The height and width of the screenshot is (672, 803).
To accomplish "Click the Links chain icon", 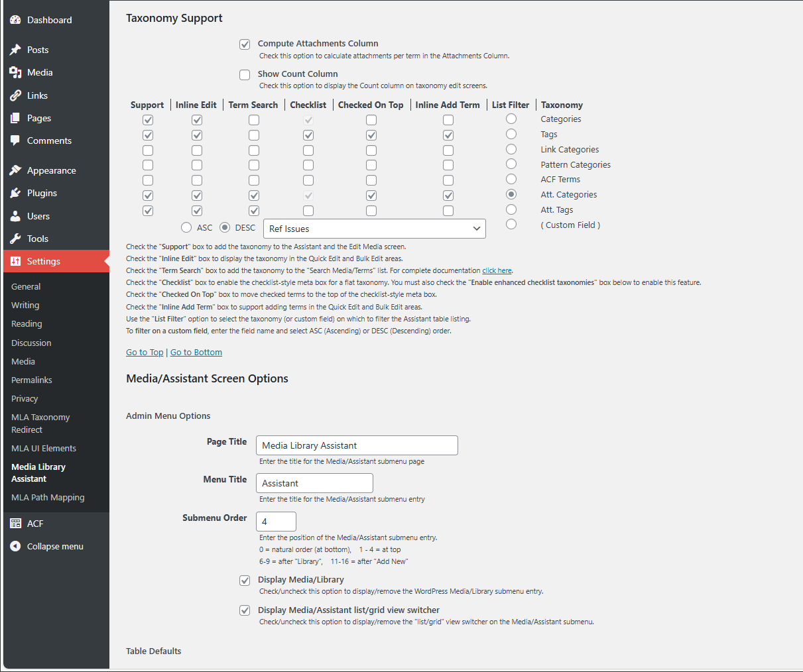I will tap(16, 95).
